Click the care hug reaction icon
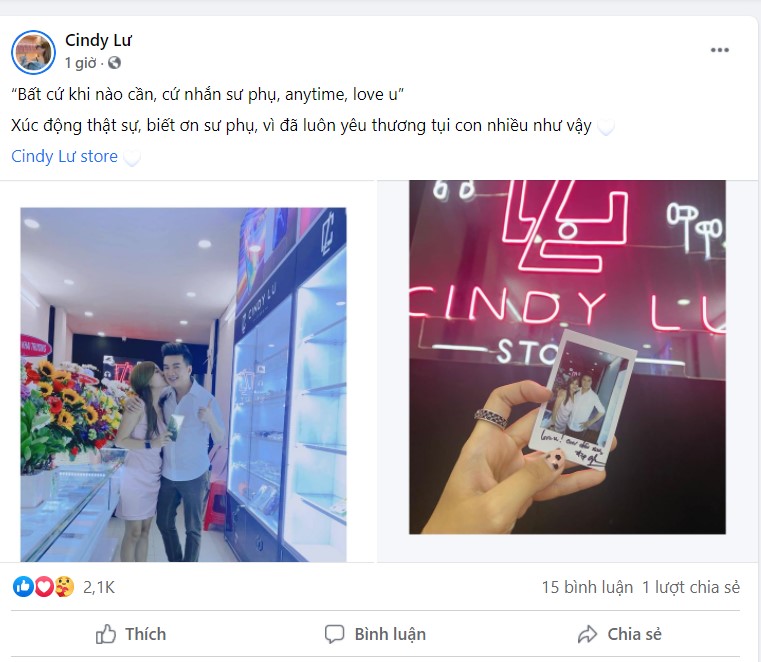 [65, 587]
